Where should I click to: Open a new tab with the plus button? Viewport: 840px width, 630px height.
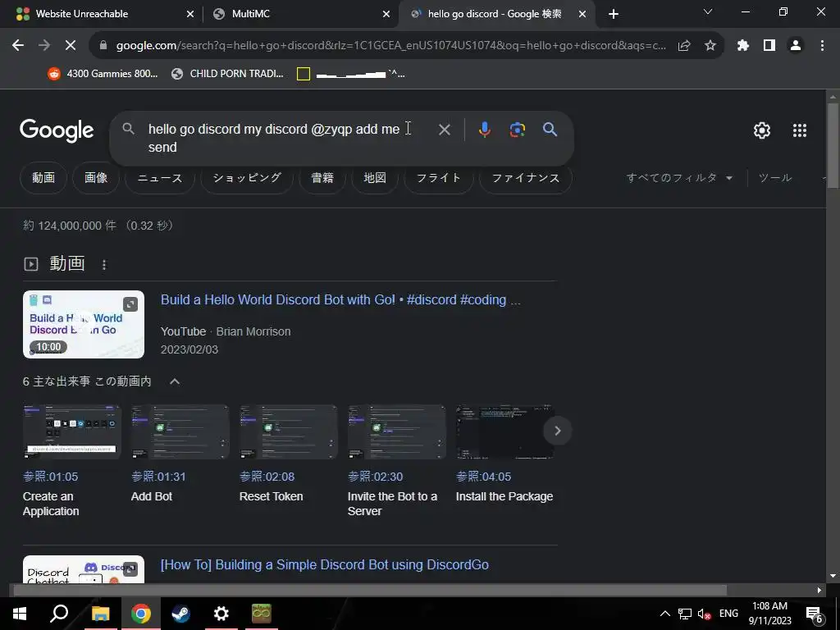tap(614, 14)
